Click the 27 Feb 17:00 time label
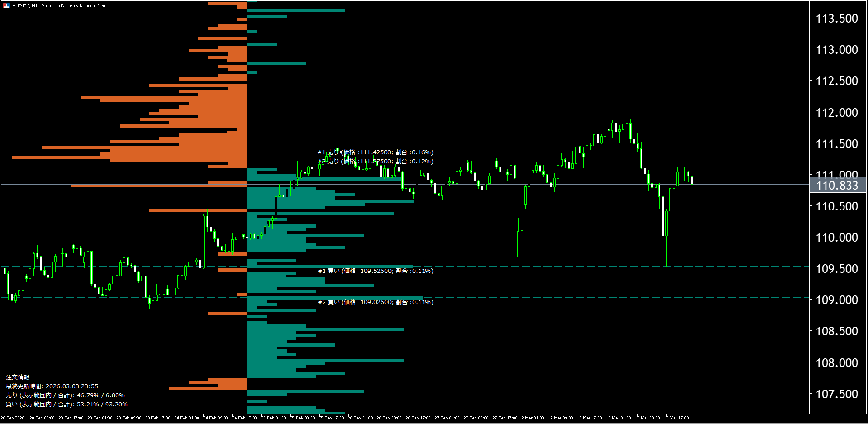The height and width of the screenshot is (424, 868). (x=505, y=418)
